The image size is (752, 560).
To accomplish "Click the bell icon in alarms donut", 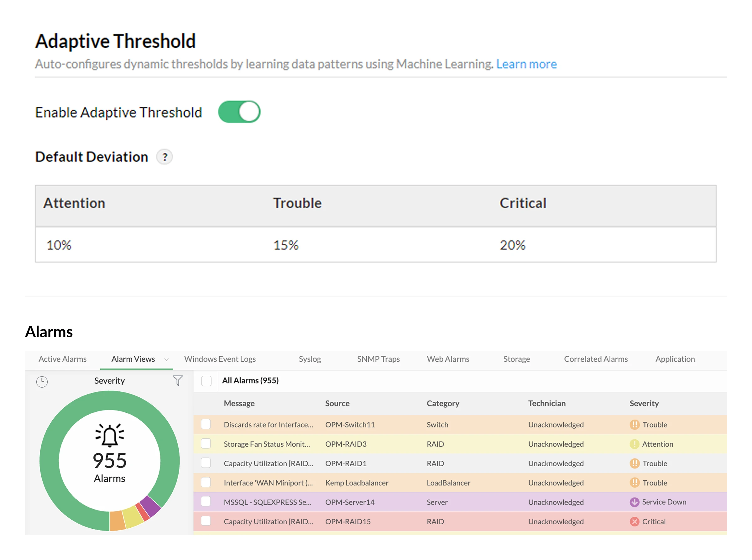I will pyautogui.click(x=109, y=435).
